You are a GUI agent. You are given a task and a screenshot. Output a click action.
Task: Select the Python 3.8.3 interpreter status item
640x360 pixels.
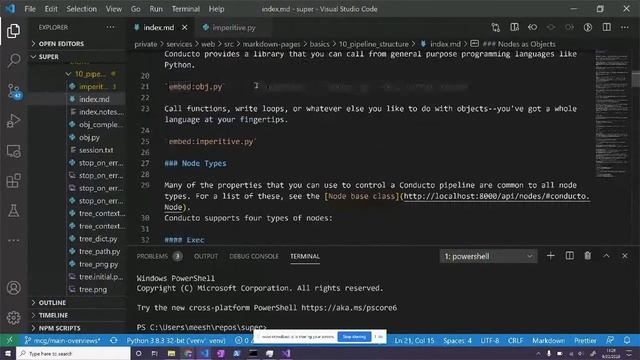tap(176, 340)
